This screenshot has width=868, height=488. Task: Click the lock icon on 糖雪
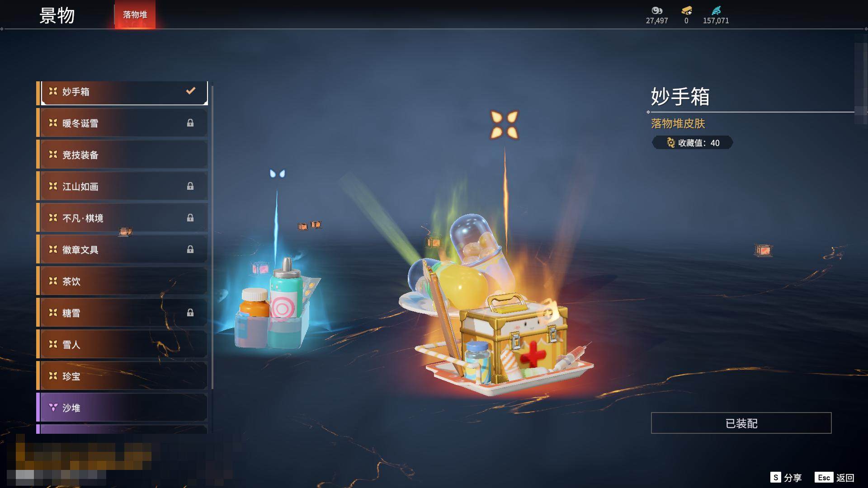[x=190, y=313]
